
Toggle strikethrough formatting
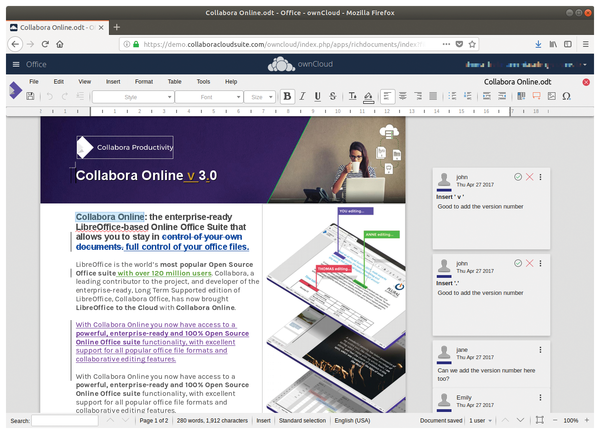click(x=333, y=96)
